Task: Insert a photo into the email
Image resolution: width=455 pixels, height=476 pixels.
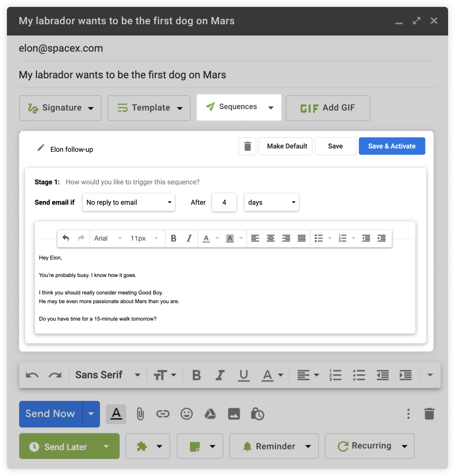Action: click(234, 414)
